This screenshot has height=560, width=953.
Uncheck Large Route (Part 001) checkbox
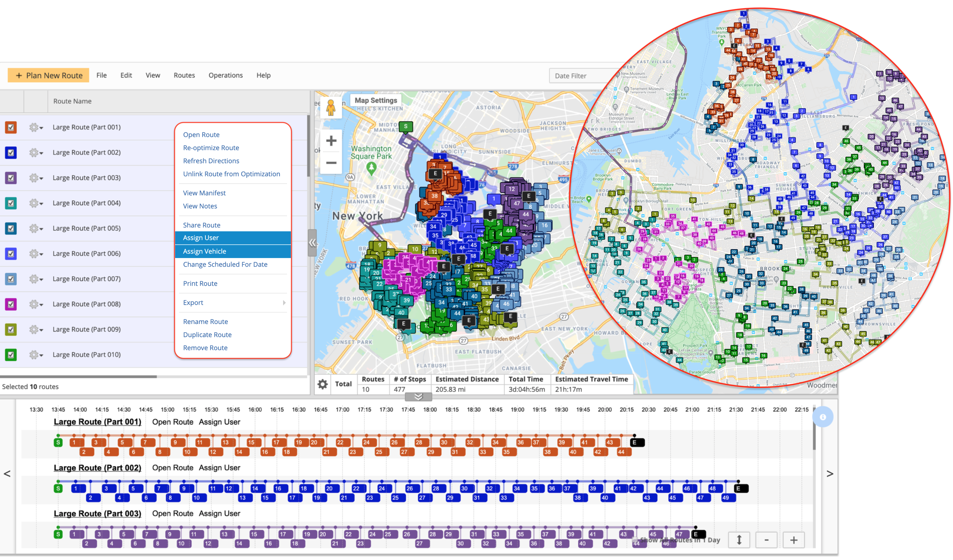pos(11,127)
